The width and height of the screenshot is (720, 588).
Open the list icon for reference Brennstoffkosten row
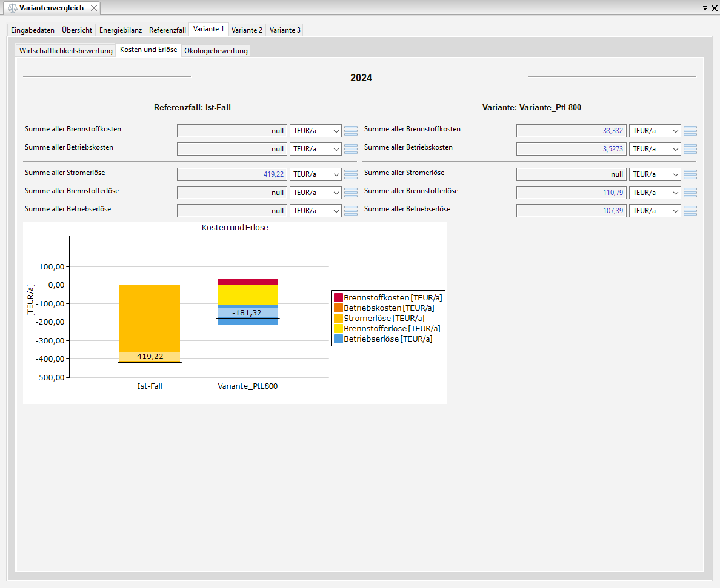351,131
